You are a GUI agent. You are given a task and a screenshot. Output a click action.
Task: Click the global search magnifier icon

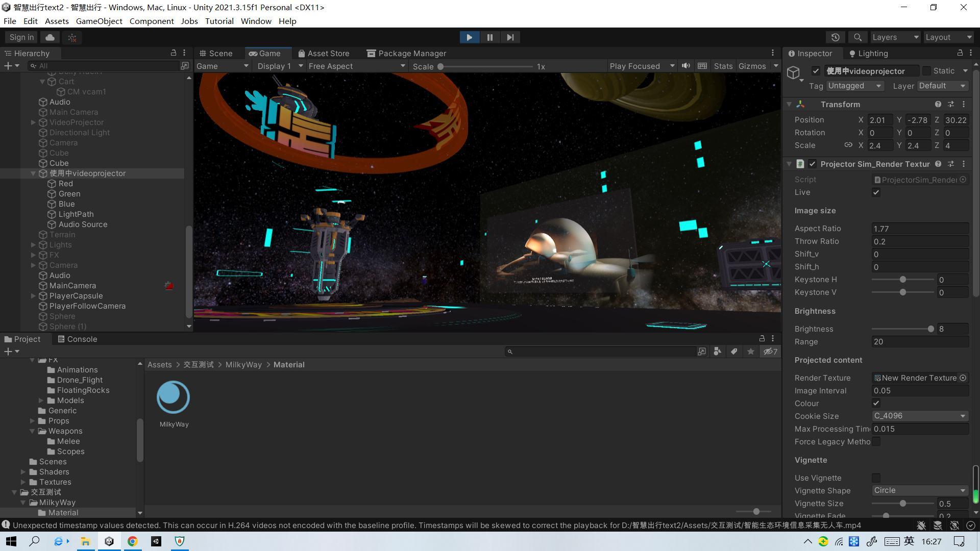click(x=857, y=37)
